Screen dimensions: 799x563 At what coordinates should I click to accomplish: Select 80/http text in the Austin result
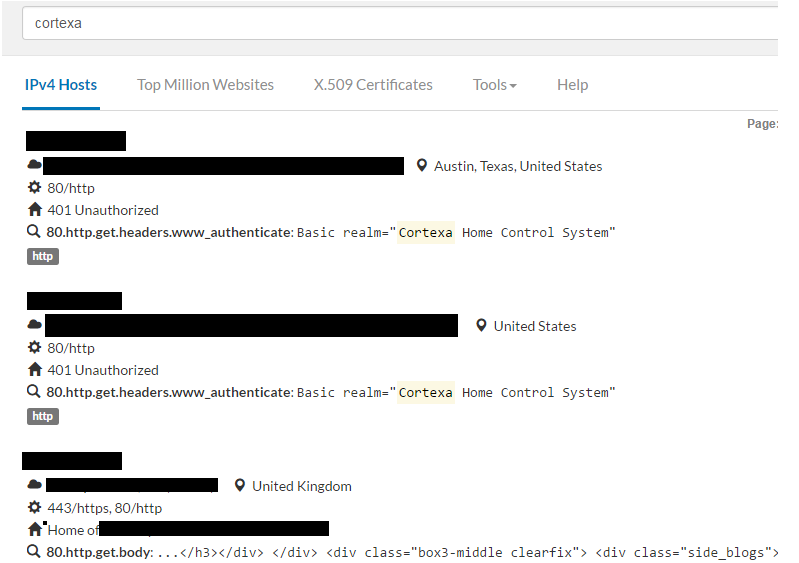point(71,189)
